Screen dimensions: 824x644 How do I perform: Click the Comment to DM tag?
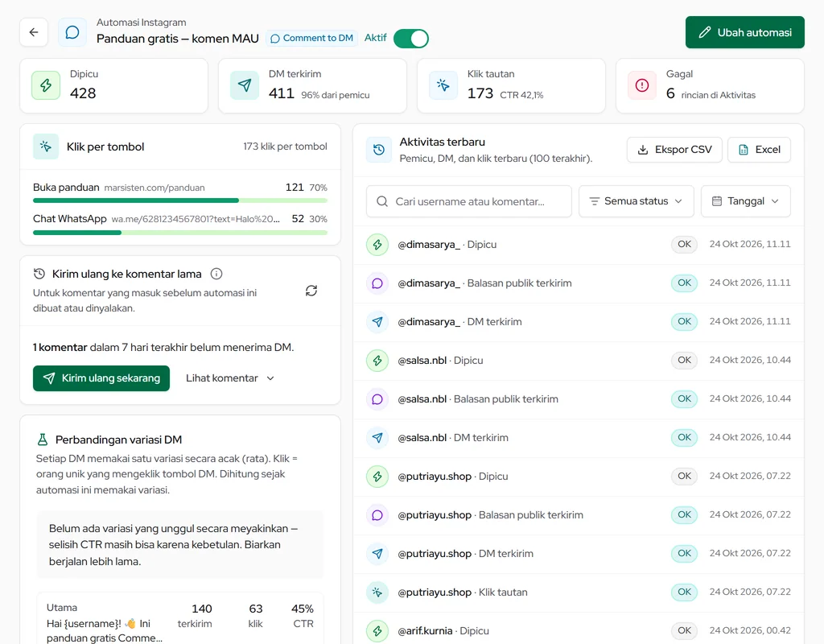click(x=312, y=39)
